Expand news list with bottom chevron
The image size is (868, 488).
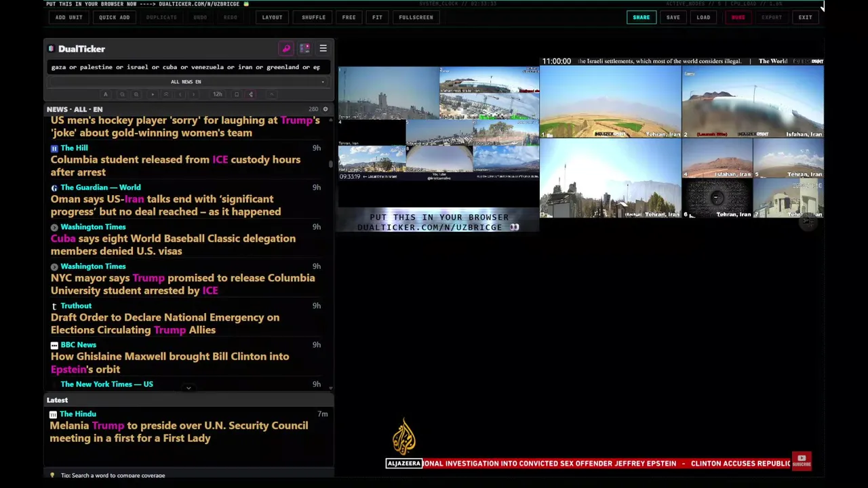(189, 388)
